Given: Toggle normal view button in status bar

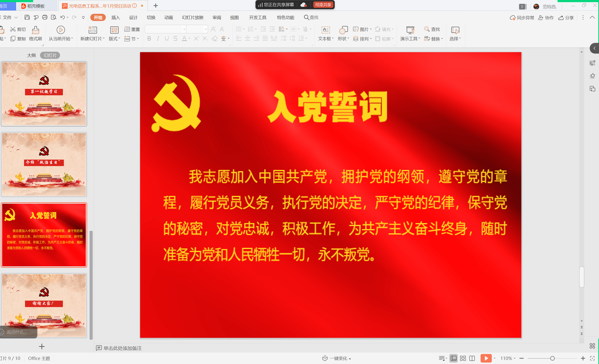Looking at the screenshot, I should (x=454, y=358).
